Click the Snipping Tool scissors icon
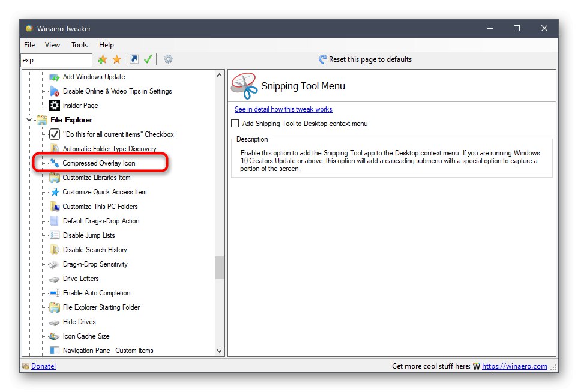 tap(244, 86)
